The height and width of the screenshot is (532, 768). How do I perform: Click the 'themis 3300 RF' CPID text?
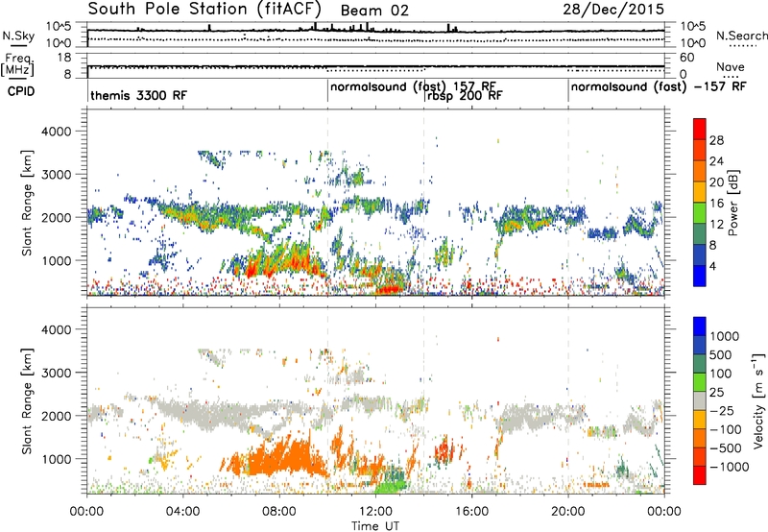138,95
